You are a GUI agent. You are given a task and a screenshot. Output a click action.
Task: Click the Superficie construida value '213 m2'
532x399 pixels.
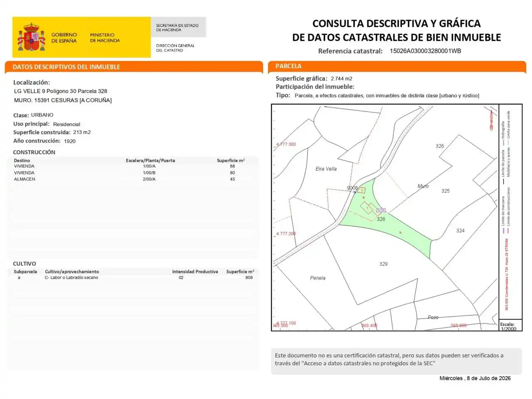click(82, 133)
